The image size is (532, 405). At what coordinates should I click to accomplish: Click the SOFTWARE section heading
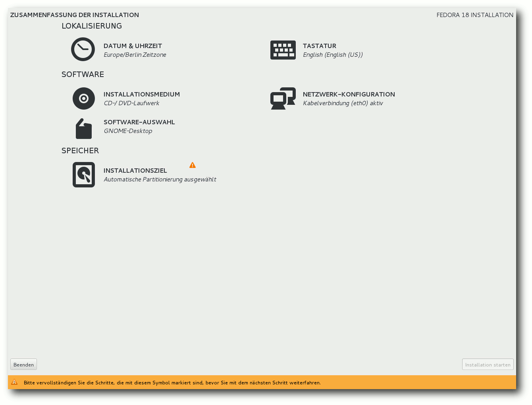tap(83, 74)
